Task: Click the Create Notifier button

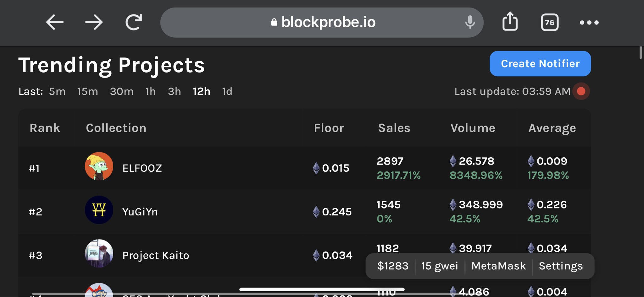Action: [x=540, y=63]
